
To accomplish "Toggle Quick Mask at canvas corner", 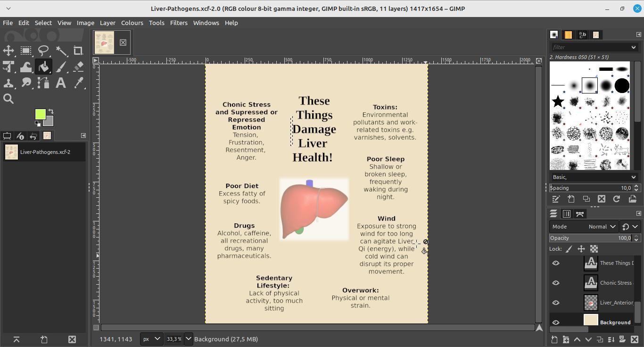I will (96, 327).
